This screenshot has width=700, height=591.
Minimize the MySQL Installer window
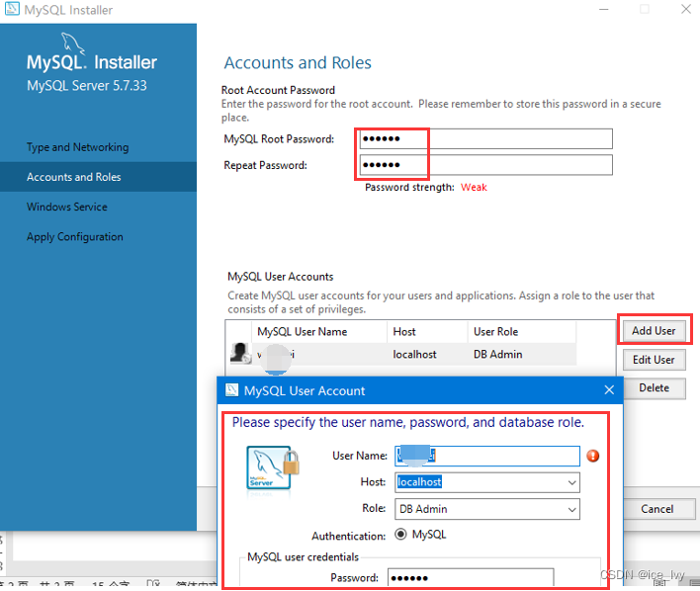603,9
